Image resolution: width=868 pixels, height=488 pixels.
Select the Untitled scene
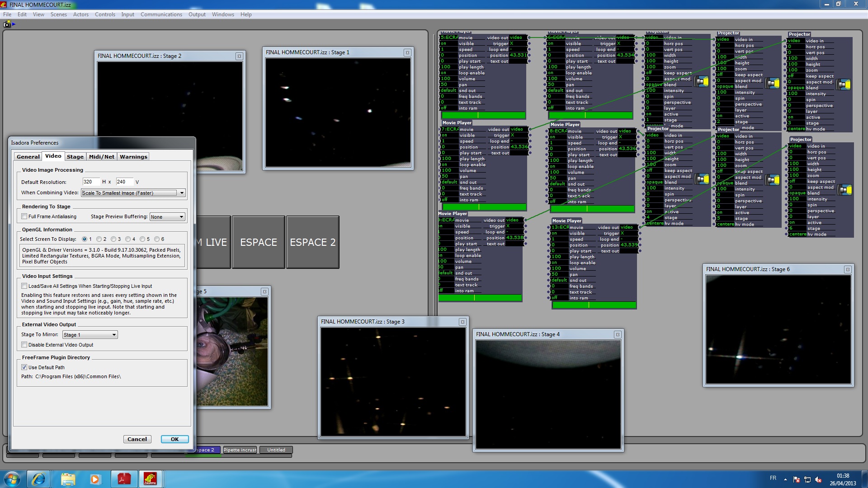276,450
